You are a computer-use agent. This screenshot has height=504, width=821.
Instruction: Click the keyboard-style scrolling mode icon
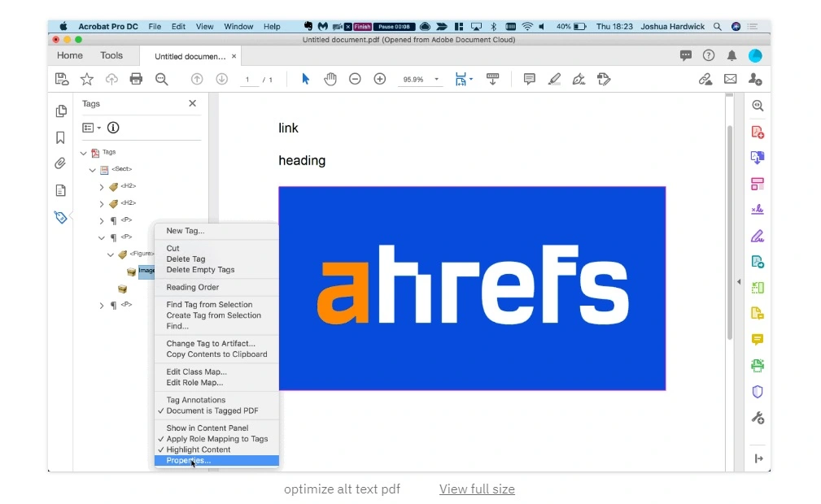tap(493, 79)
